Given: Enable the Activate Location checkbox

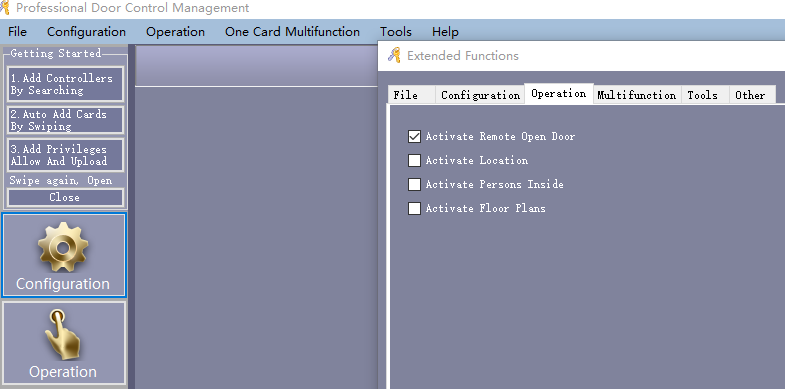Looking at the screenshot, I should [x=414, y=160].
